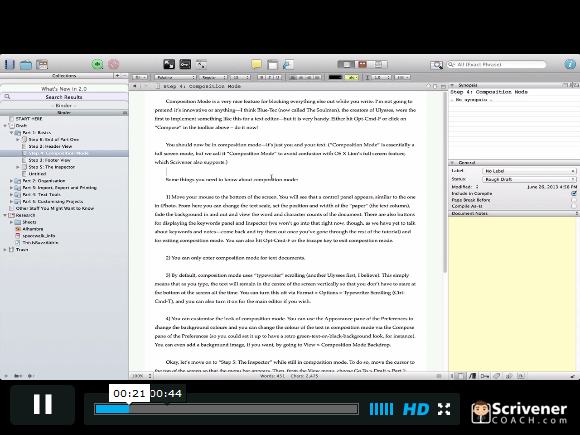580x435 pixels.
Task: Click the blue Inspector info icon
Action: [x=570, y=64]
